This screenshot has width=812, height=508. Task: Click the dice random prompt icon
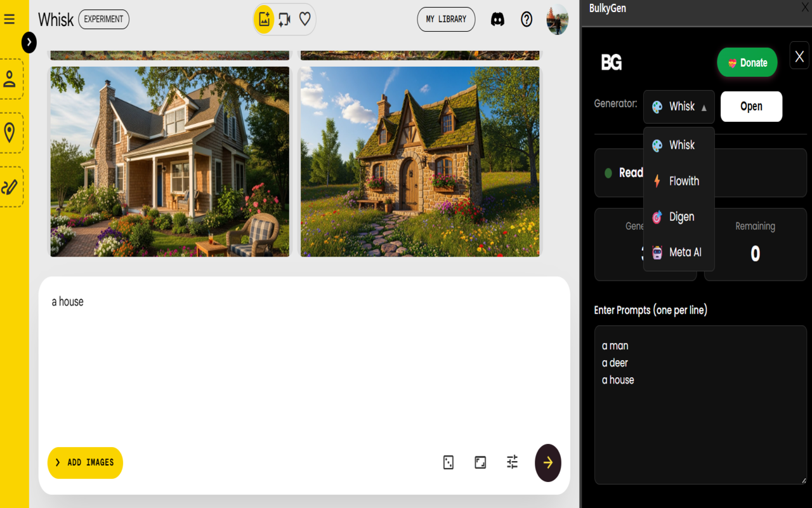[x=449, y=462]
